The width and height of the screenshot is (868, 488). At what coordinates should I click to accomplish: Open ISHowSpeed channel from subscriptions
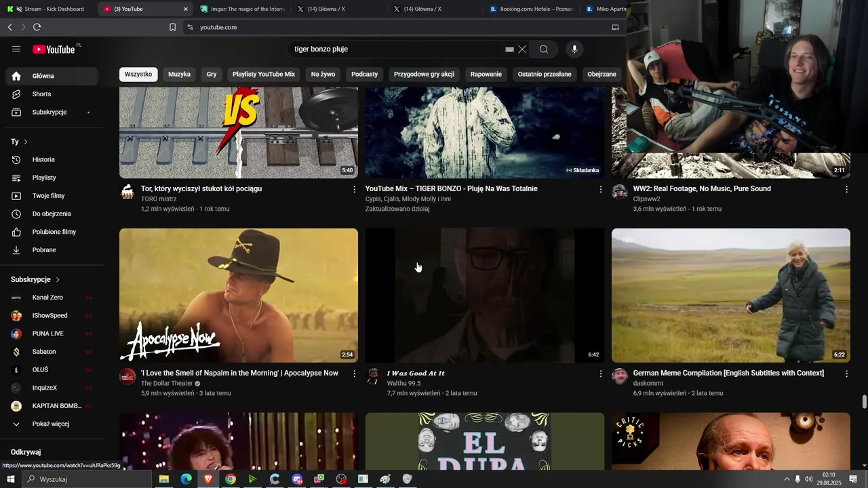52,316
